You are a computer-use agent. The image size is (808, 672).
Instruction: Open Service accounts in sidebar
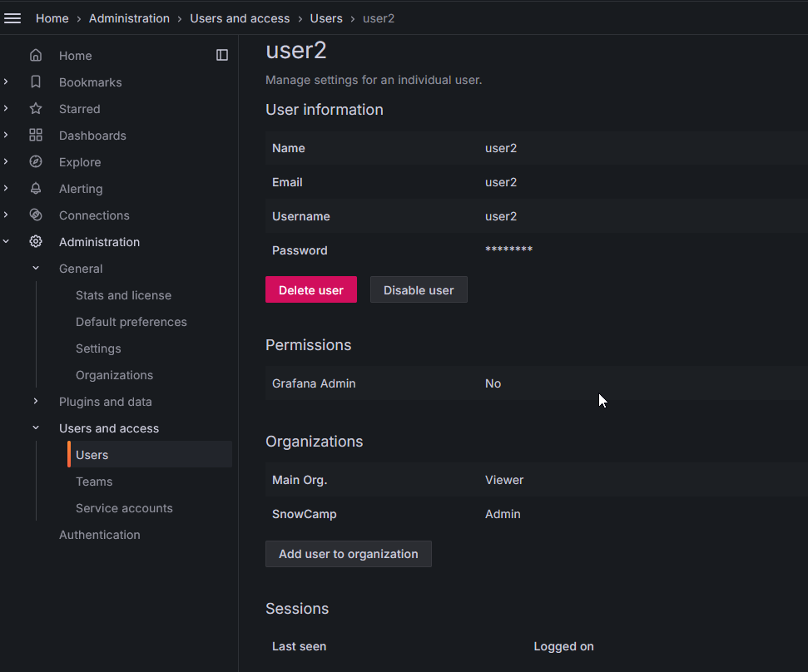coord(124,508)
